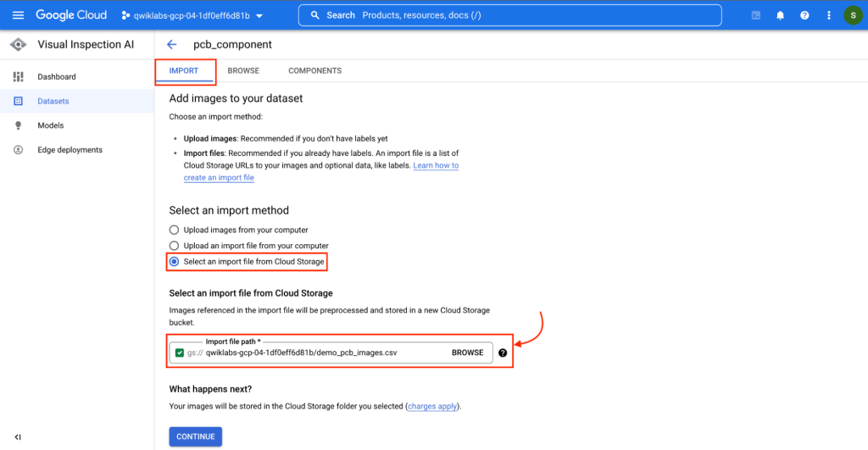Click the Select an import method heading
Viewport: 868px width, 450px height.
(x=229, y=210)
